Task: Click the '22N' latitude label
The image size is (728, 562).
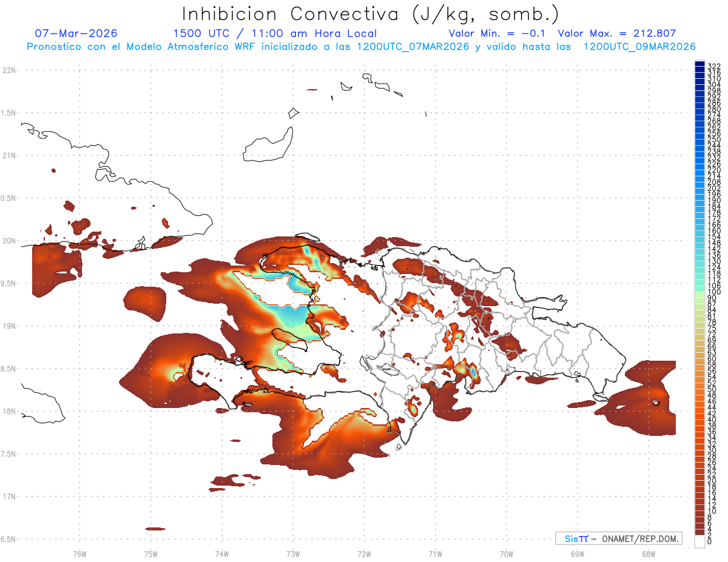Action: tap(9, 70)
